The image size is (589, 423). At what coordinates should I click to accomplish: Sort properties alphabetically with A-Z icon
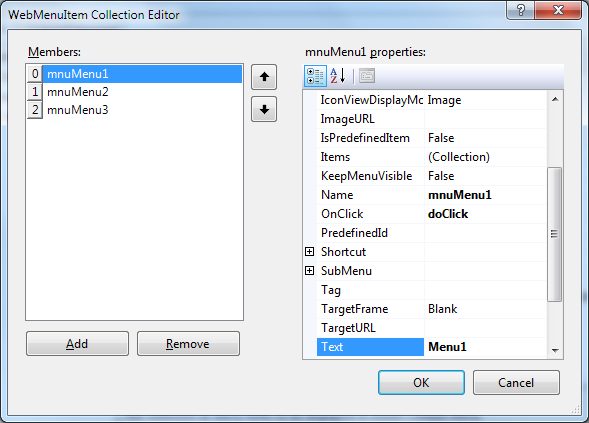[338, 76]
